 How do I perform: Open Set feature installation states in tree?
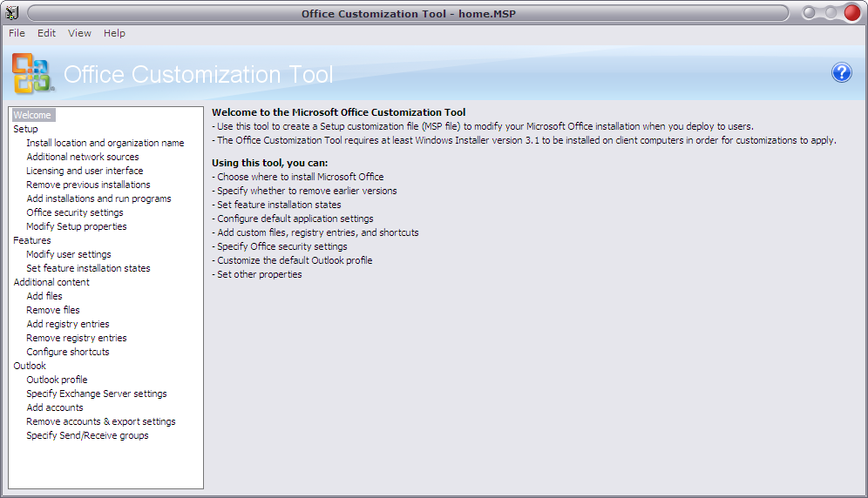tap(88, 268)
